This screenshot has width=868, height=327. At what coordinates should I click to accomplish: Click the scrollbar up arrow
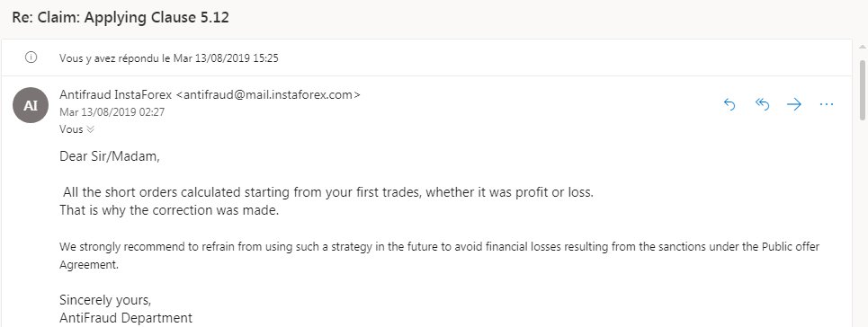(x=863, y=49)
